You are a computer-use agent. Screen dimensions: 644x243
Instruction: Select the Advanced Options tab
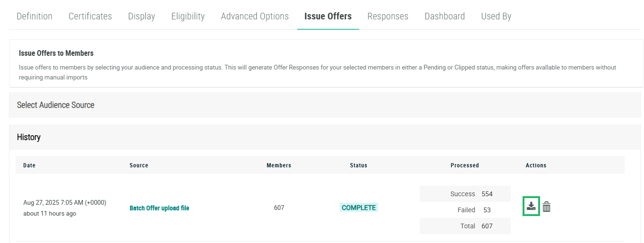[x=255, y=16]
